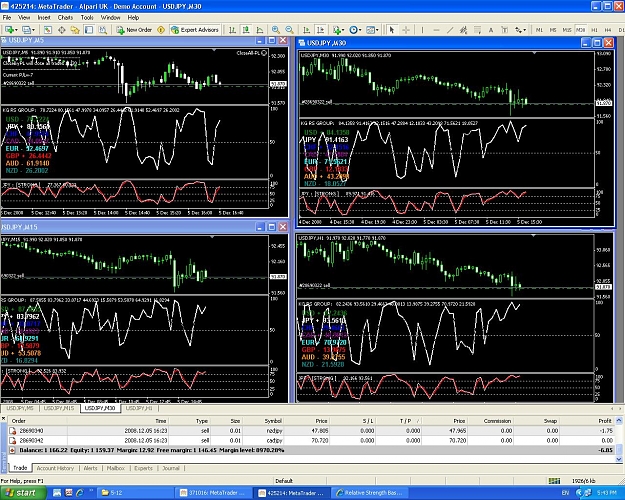This screenshot has width=625, height=500.
Task: Expand the Profiles dropdown arrow
Action: [33, 30]
